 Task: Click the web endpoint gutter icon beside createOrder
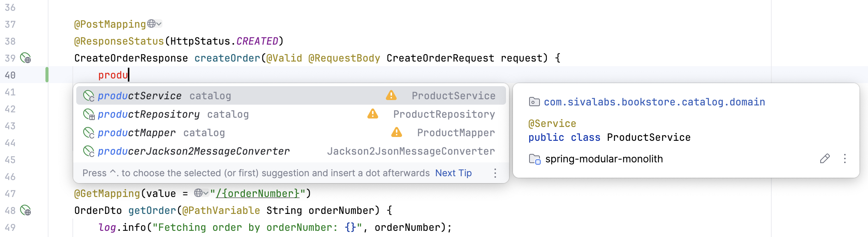coord(25,58)
